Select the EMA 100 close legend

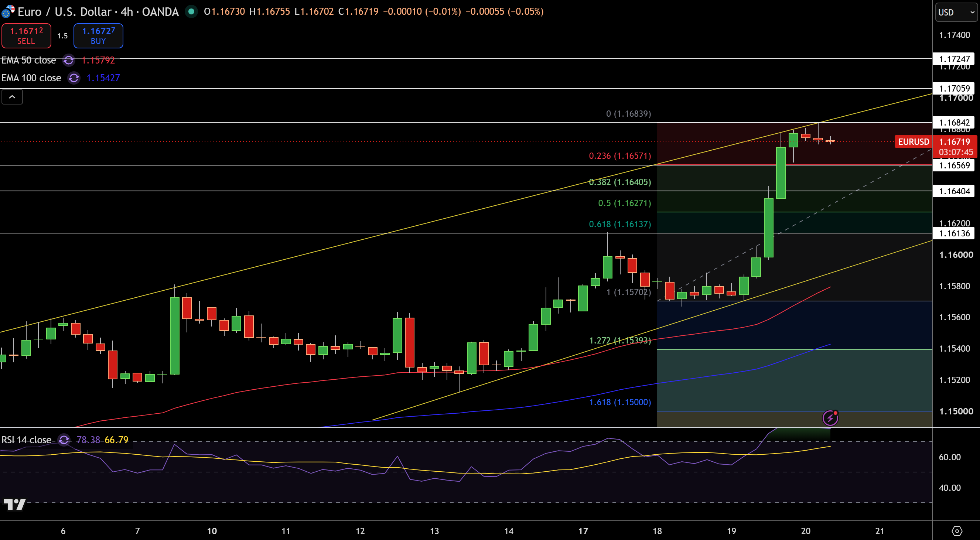pyautogui.click(x=31, y=78)
